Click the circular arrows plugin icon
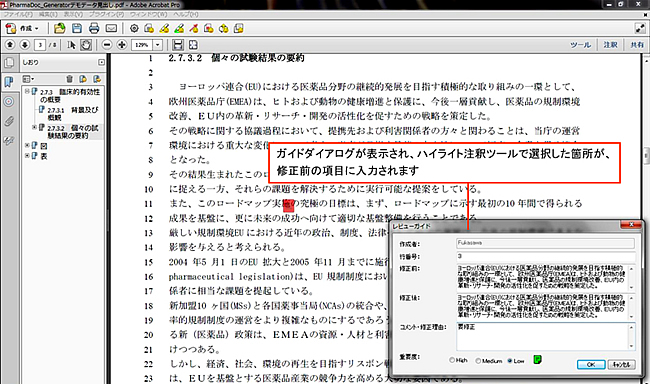 (224, 28)
